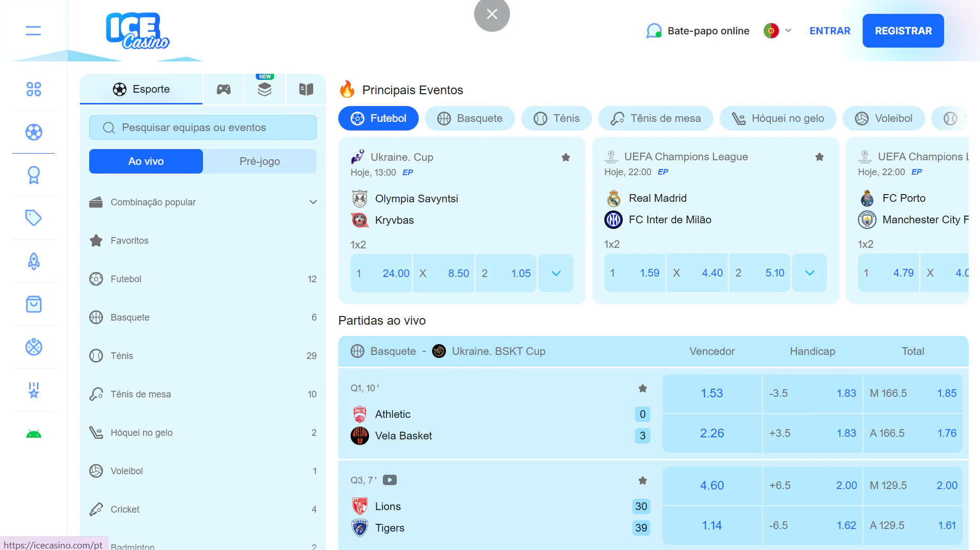This screenshot has width=980, height=550.
Task: Close the overlay with the X button
Action: coord(492,14)
